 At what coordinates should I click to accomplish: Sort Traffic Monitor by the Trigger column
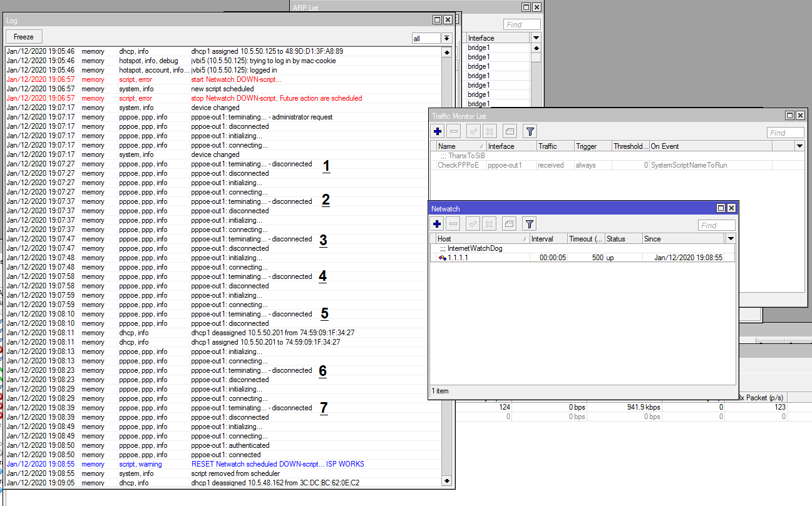point(593,146)
